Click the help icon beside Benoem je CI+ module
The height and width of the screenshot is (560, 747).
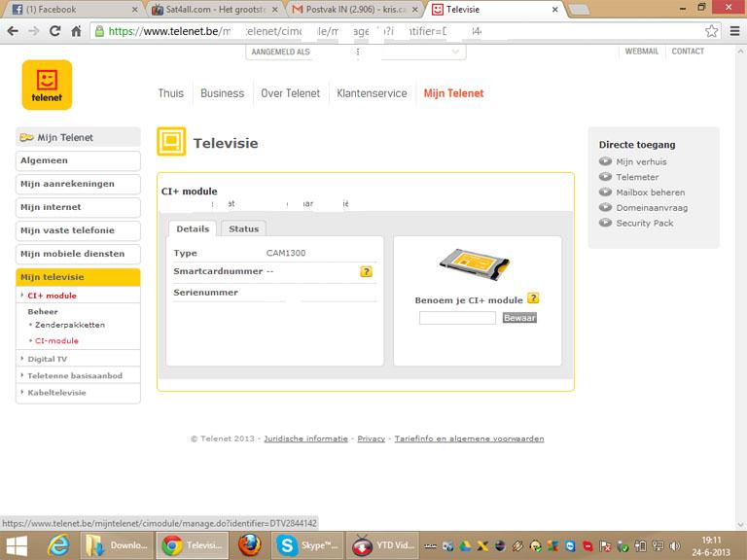[x=533, y=298]
